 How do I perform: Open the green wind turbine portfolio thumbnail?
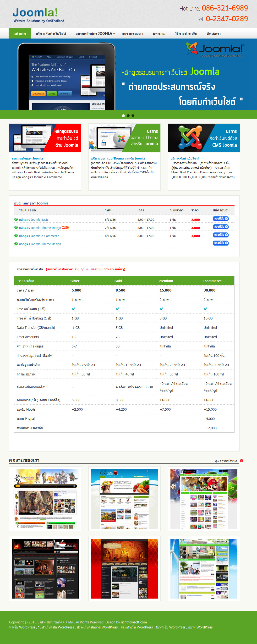204,568
